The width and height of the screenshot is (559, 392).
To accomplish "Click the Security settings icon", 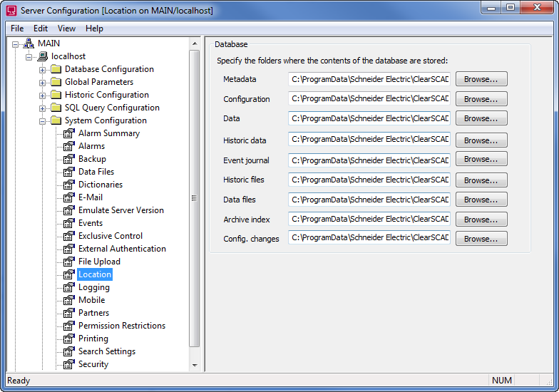I will (68, 364).
